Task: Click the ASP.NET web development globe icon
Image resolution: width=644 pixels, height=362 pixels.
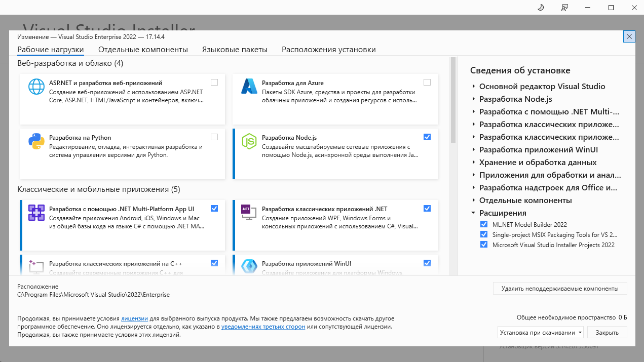Action: tap(36, 87)
